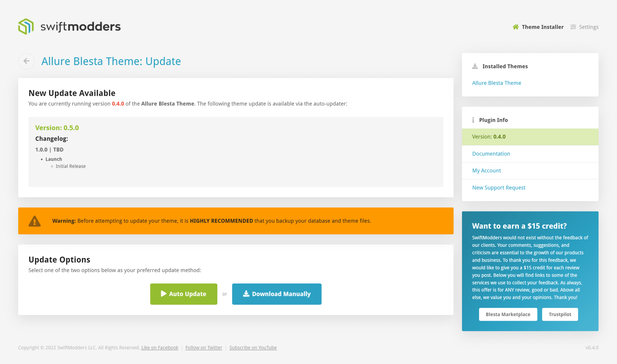The image size is (617, 364).
Task: Follow the Follow on Twitter link
Action: coord(204,348)
